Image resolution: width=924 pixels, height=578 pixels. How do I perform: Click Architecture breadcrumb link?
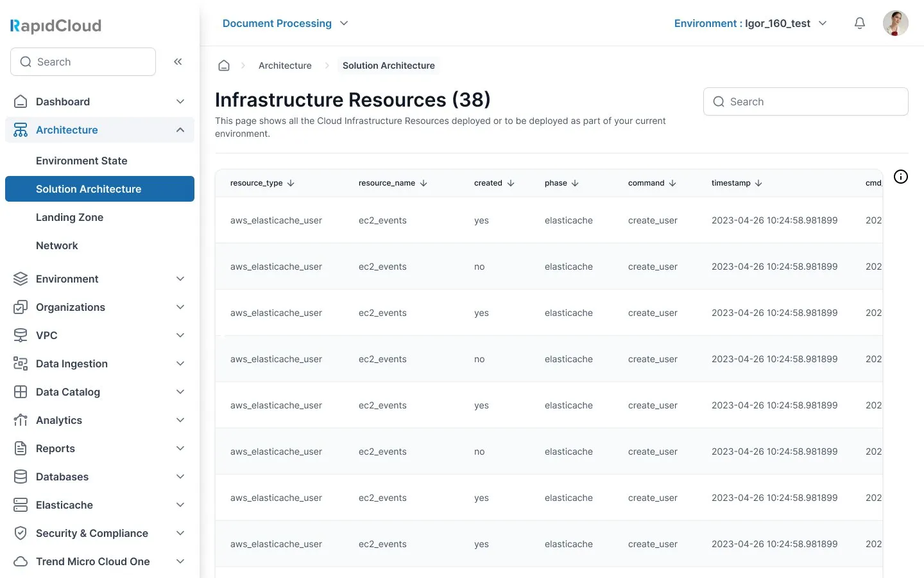pyautogui.click(x=285, y=66)
